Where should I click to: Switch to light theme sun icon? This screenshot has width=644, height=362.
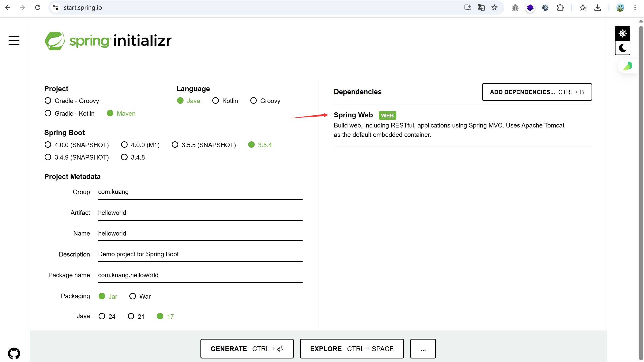[x=622, y=34]
